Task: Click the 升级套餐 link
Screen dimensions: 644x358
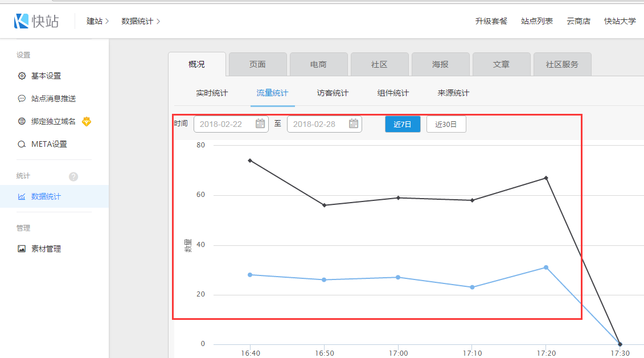Action: (x=491, y=21)
